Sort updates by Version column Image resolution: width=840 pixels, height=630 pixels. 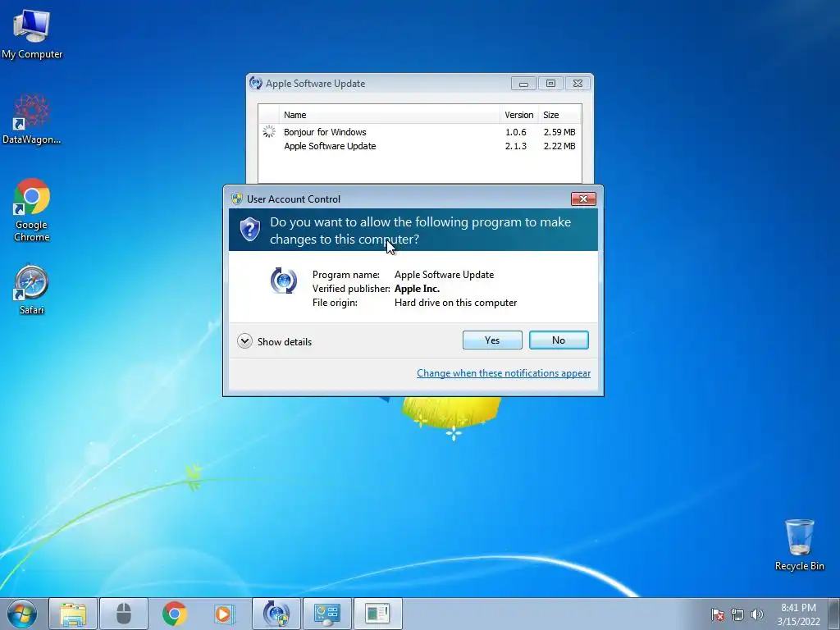point(519,115)
